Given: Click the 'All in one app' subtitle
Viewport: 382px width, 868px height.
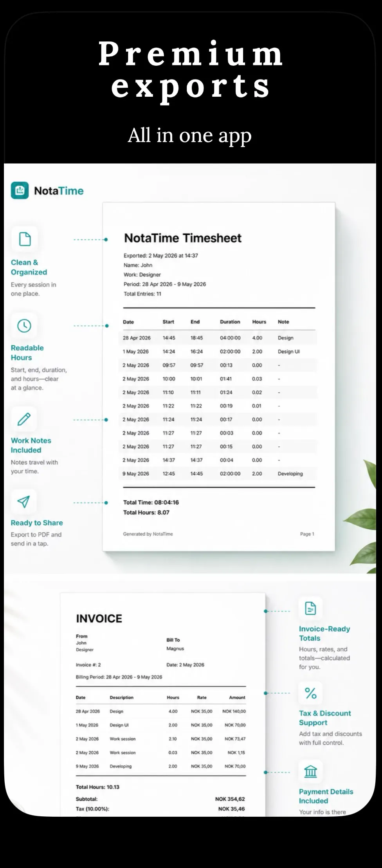Looking at the screenshot, I should pos(190,135).
